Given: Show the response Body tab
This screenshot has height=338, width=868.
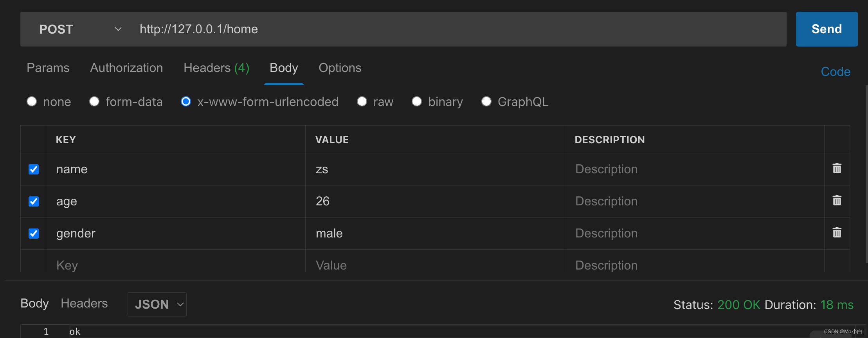Looking at the screenshot, I should coord(35,304).
